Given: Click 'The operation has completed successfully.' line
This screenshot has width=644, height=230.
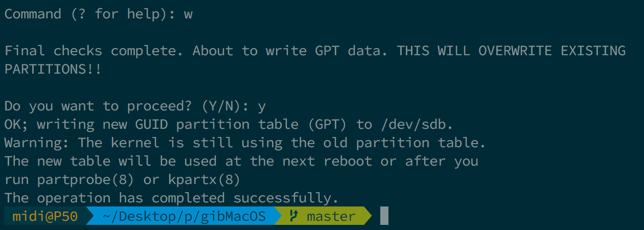Looking at the screenshot, I should click(172, 198).
